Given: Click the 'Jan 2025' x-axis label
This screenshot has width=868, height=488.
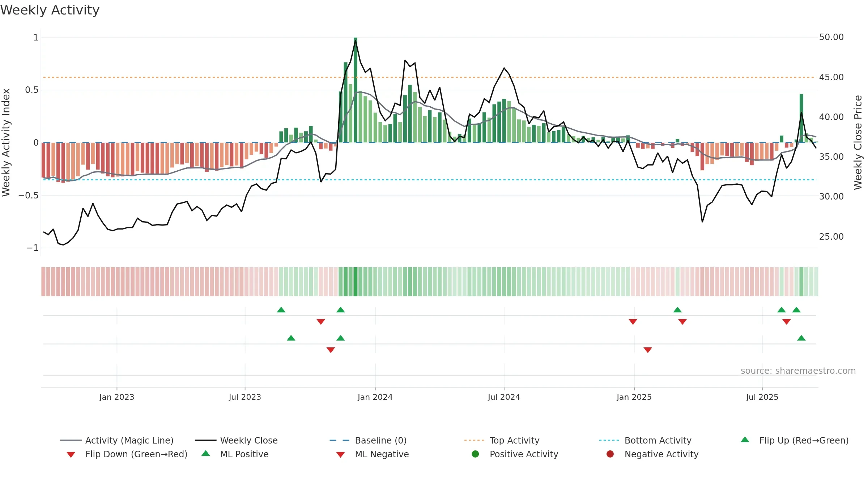Looking at the screenshot, I should tap(634, 397).
